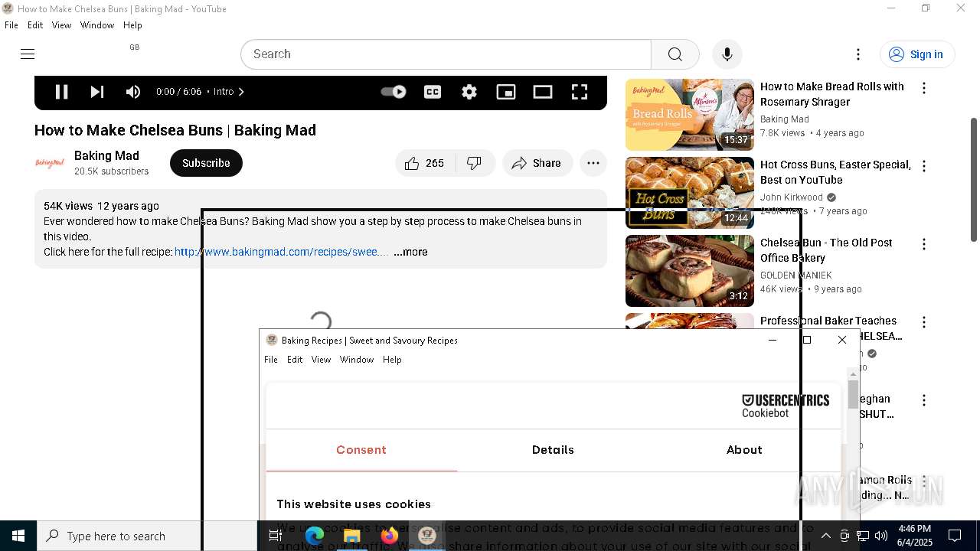980x551 pixels.
Task: Open options for Chelsea Bun Old Post Office video
Action: [x=924, y=244]
